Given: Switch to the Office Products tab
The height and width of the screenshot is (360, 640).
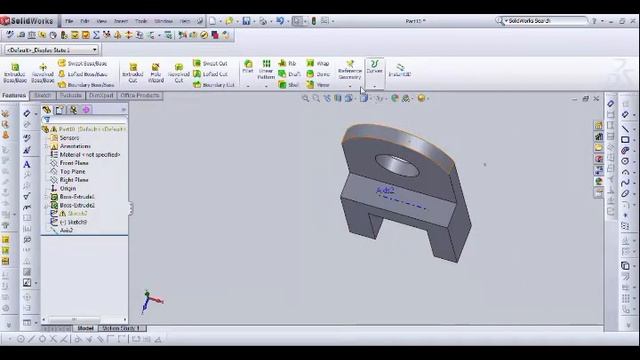Looking at the screenshot, I should point(140,96).
